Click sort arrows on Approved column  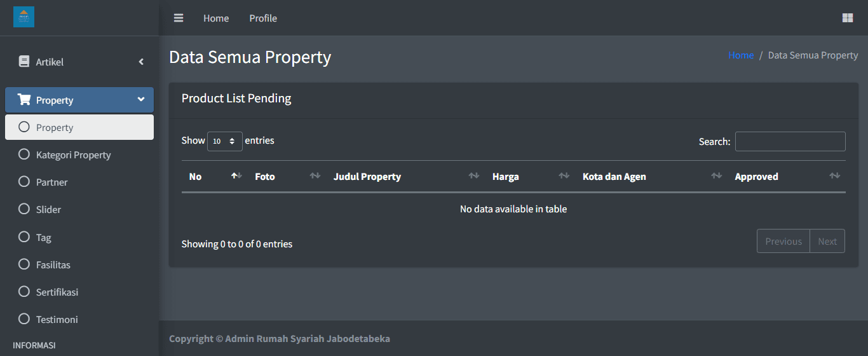(x=834, y=176)
